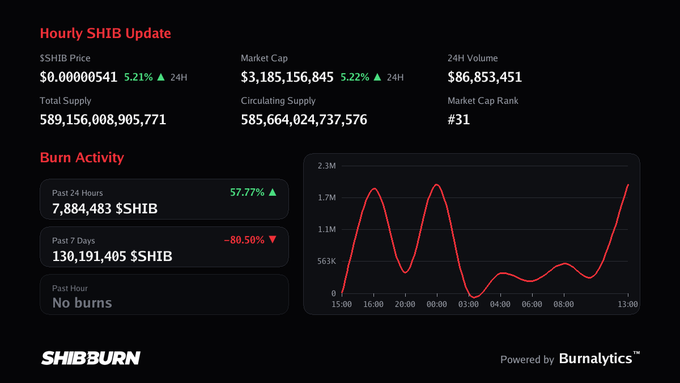Open the Past 7 Days burn card
Screen dimensions: 680x383
[164, 247]
